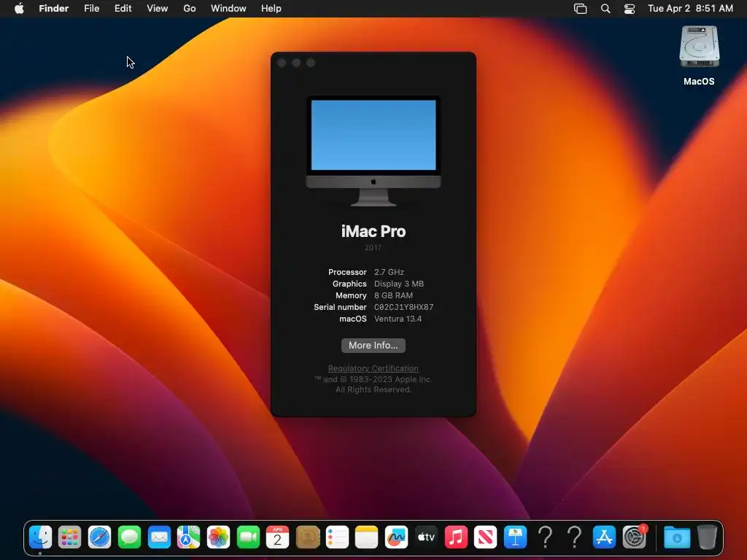Select the MacOS drive on the desktop
Screen dimensions: 747x560
point(699,56)
